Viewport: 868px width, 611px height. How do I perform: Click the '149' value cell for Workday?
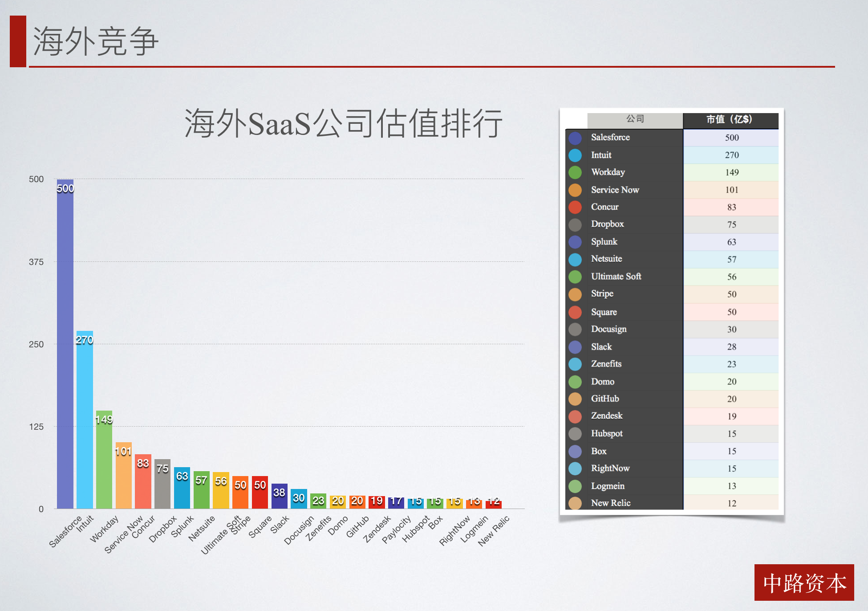(731, 173)
